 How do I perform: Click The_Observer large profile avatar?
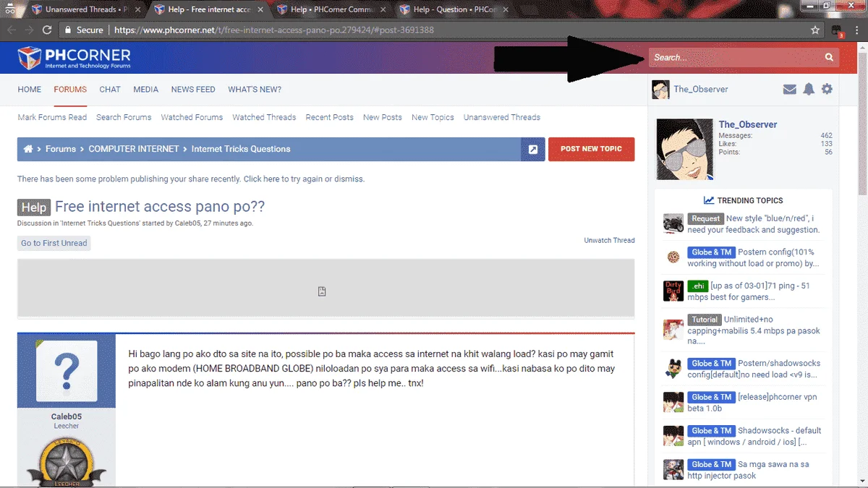point(684,149)
